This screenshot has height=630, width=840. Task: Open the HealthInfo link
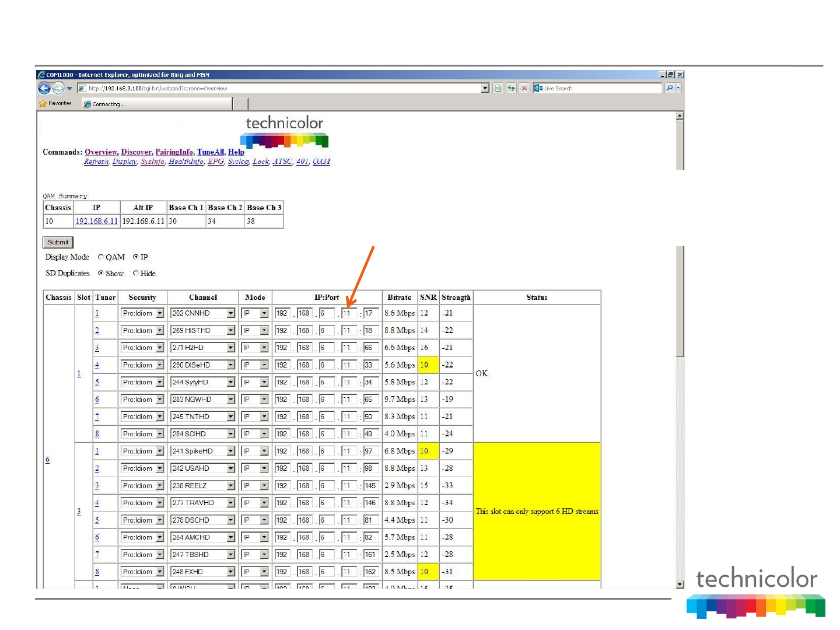click(x=186, y=162)
